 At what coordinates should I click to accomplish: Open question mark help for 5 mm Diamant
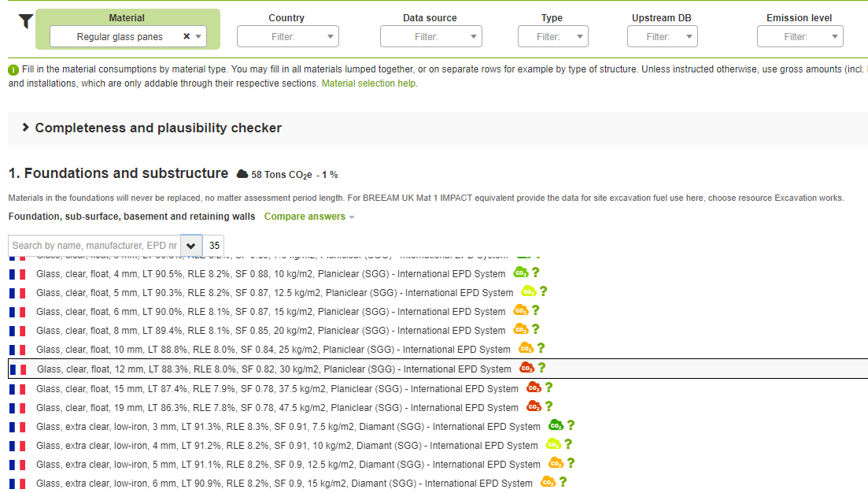pos(571,462)
